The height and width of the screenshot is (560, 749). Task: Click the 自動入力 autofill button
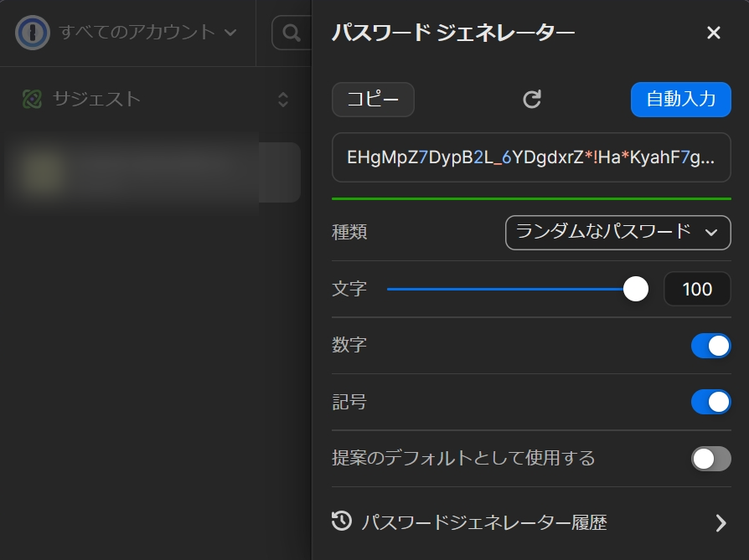[680, 100]
